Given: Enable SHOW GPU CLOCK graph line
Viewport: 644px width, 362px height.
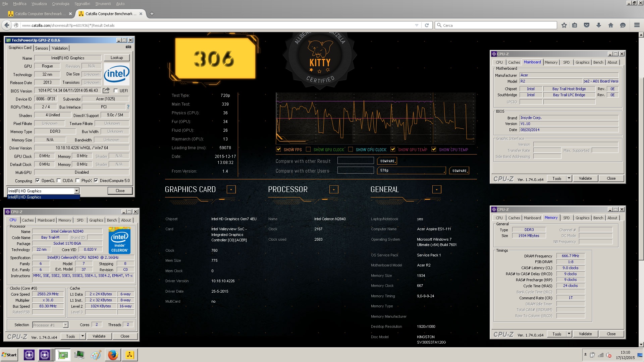Looking at the screenshot, I should tap(308, 149).
